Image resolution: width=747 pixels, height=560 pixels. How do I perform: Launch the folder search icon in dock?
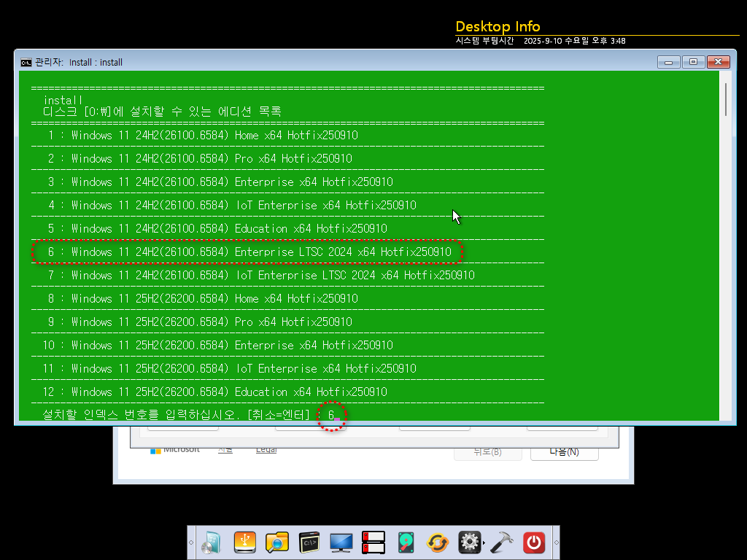point(276,542)
